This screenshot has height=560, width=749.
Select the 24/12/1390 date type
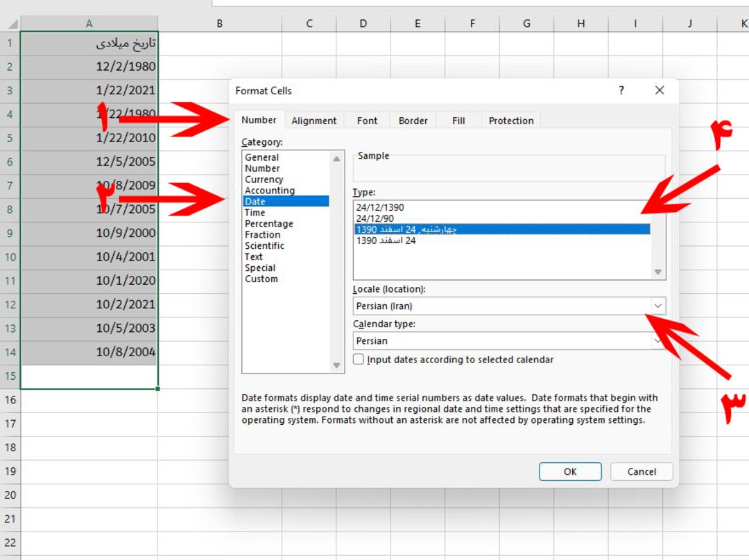(380, 207)
